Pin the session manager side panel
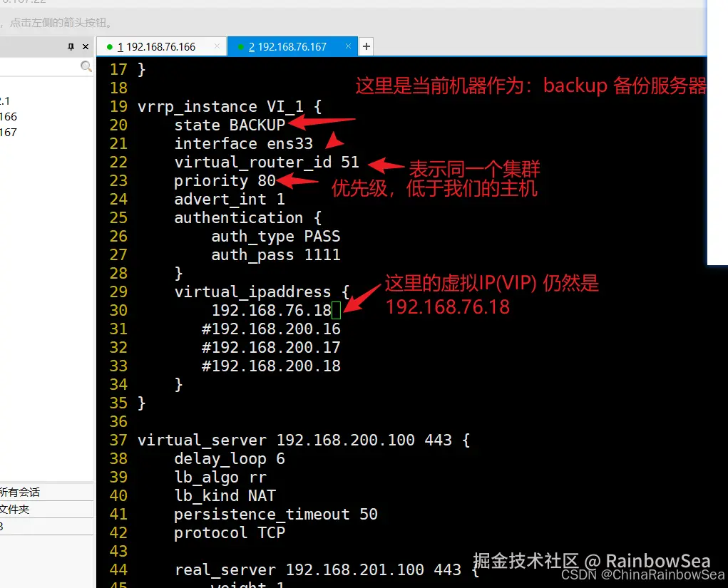This screenshot has width=728, height=588. (71, 46)
